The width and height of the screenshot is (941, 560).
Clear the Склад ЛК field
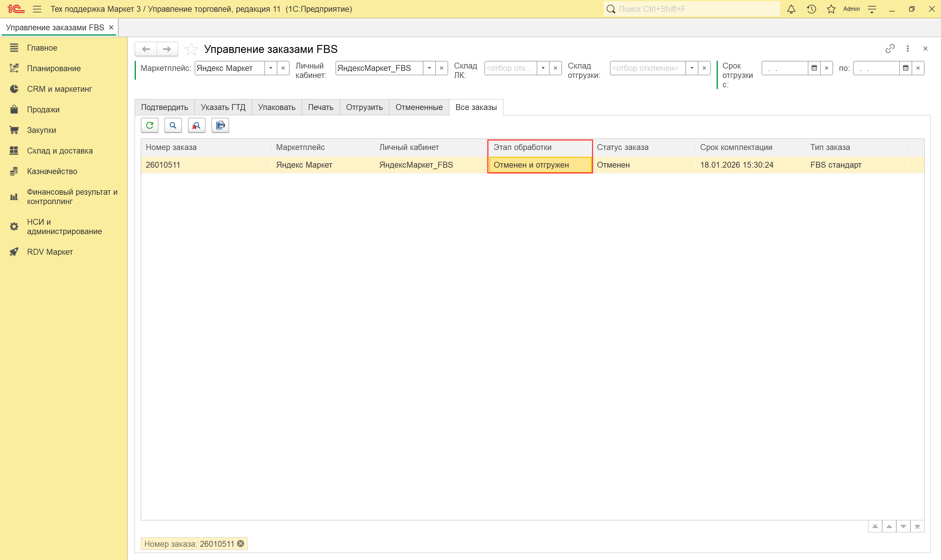click(x=555, y=68)
